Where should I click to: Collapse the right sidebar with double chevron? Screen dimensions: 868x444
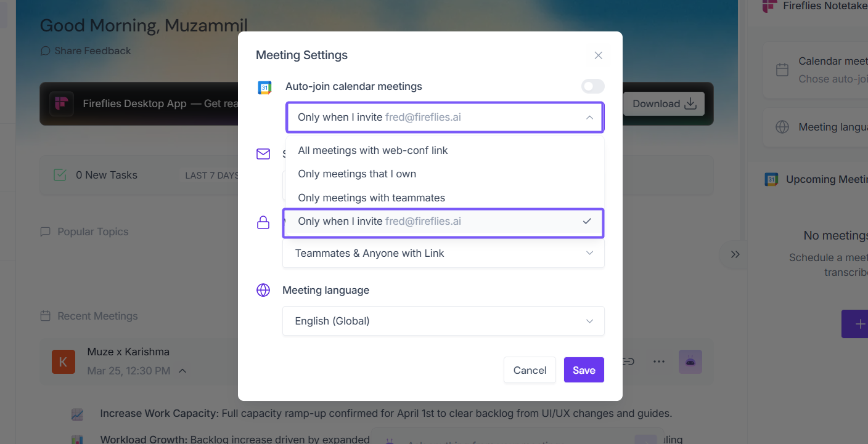(x=735, y=254)
